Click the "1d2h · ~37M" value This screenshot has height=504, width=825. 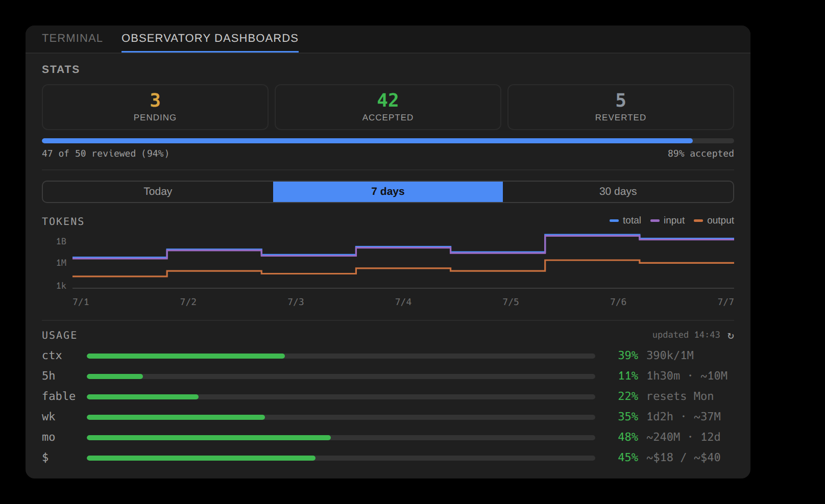coord(684,417)
